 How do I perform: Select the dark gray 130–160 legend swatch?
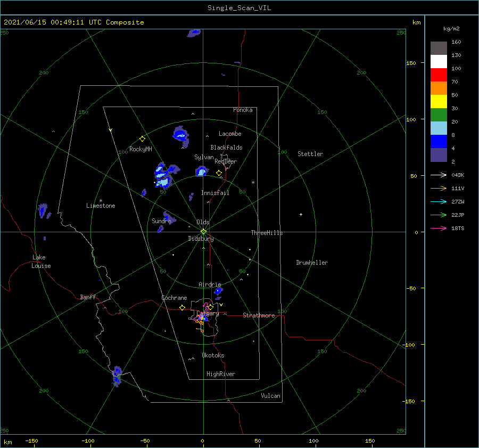[x=439, y=48]
